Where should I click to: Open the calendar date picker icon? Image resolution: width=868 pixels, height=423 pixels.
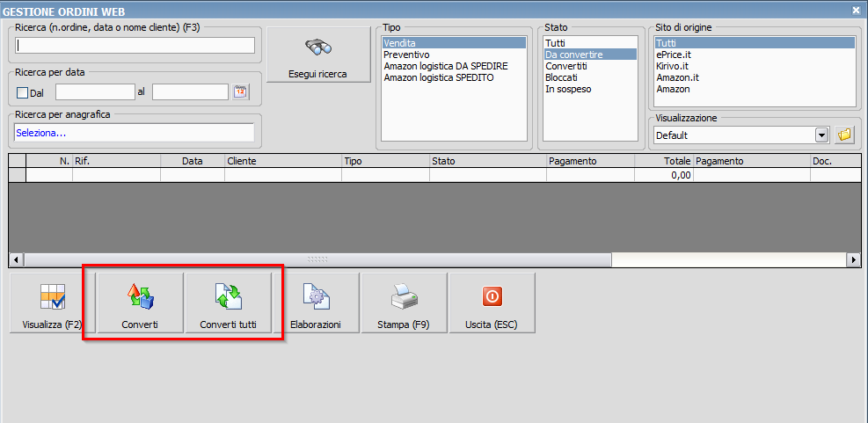tap(240, 92)
